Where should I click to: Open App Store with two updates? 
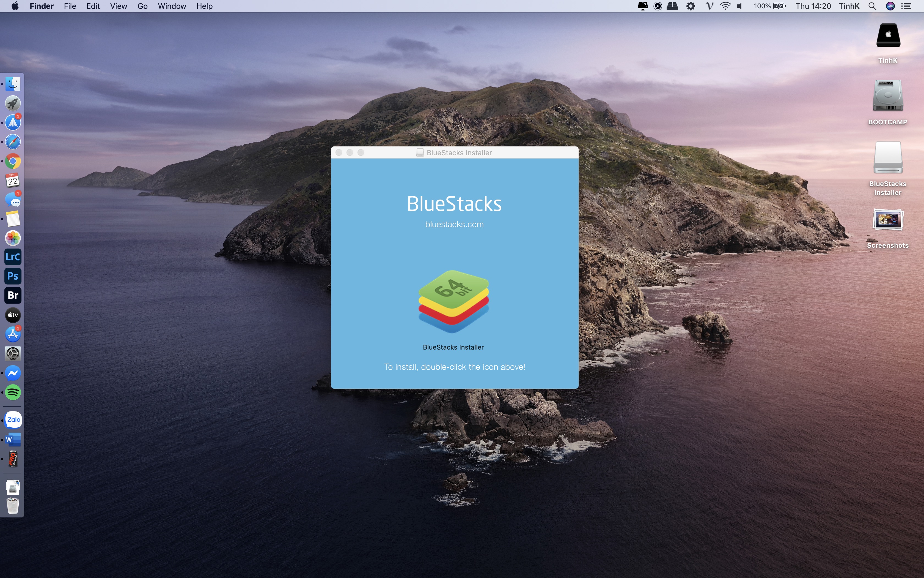pyautogui.click(x=13, y=334)
